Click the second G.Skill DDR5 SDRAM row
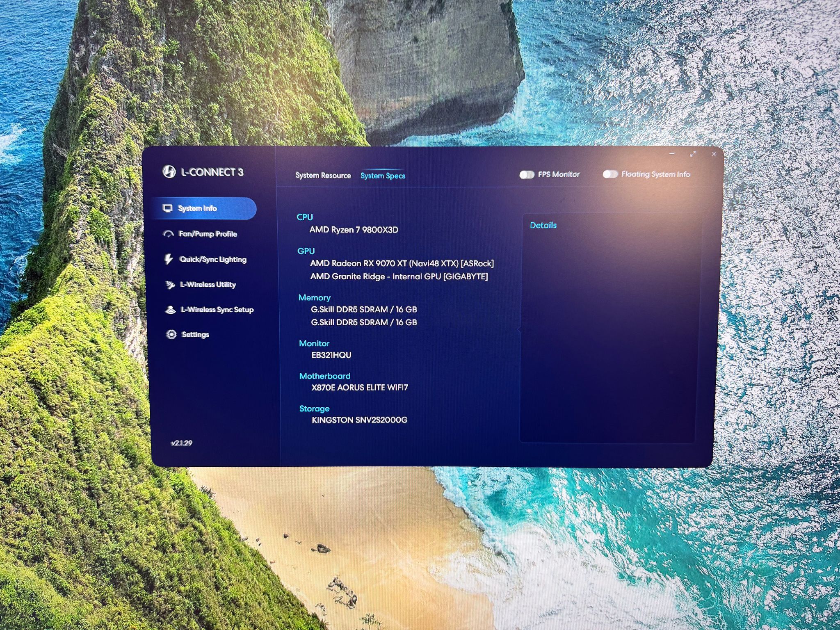The height and width of the screenshot is (630, 840). [x=364, y=322]
